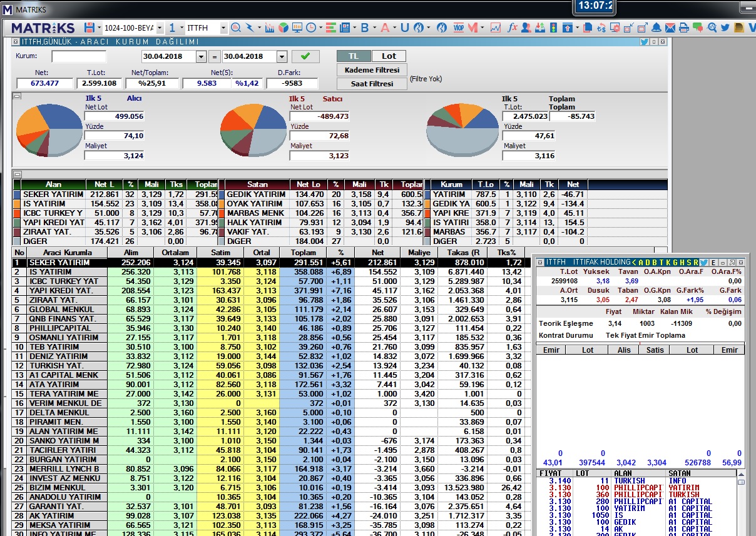Open the ITTFH symbol dropdown
This screenshot has width=756, height=536.
coord(223,28)
